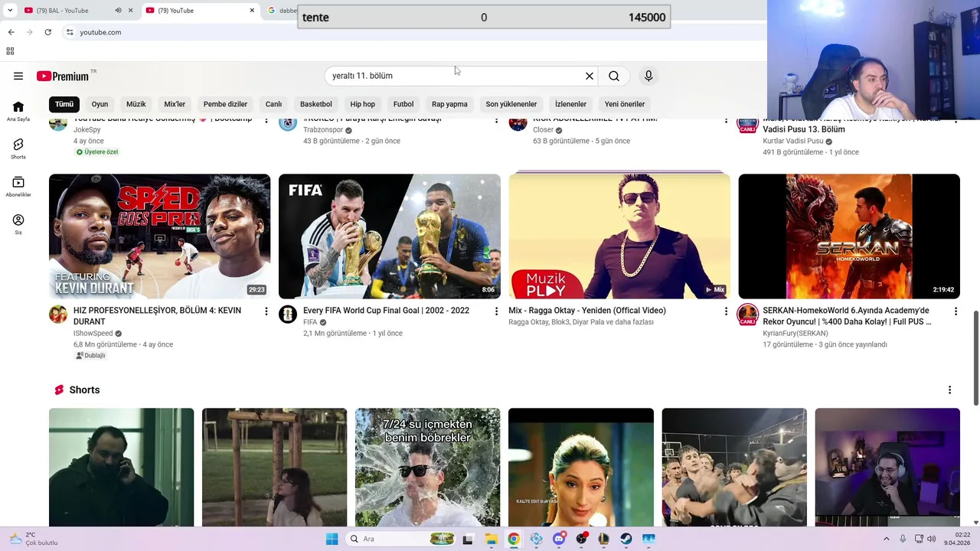
Task: Reload the page in Chrome
Action: pyautogui.click(x=47, y=32)
